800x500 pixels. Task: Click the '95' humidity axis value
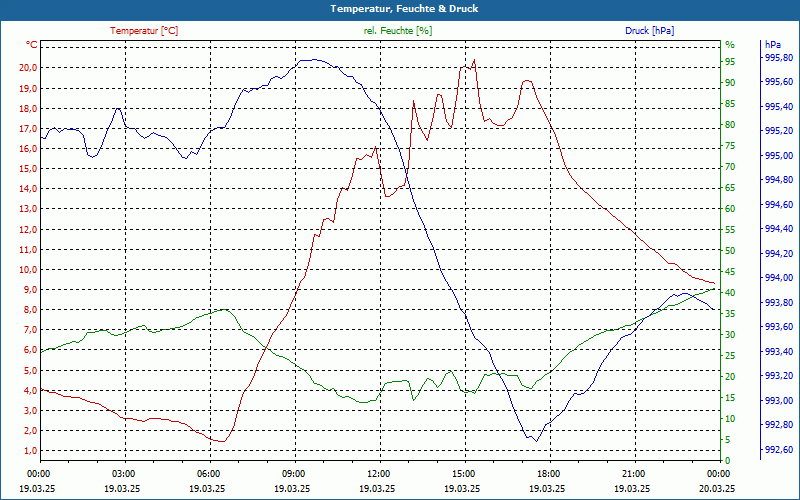coord(730,62)
